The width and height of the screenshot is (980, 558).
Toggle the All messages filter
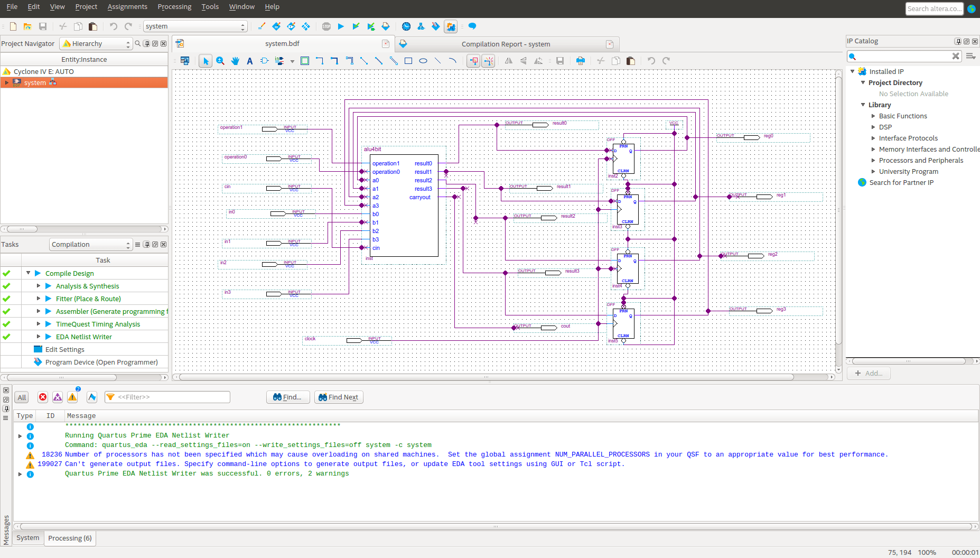[x=22, y=397]
